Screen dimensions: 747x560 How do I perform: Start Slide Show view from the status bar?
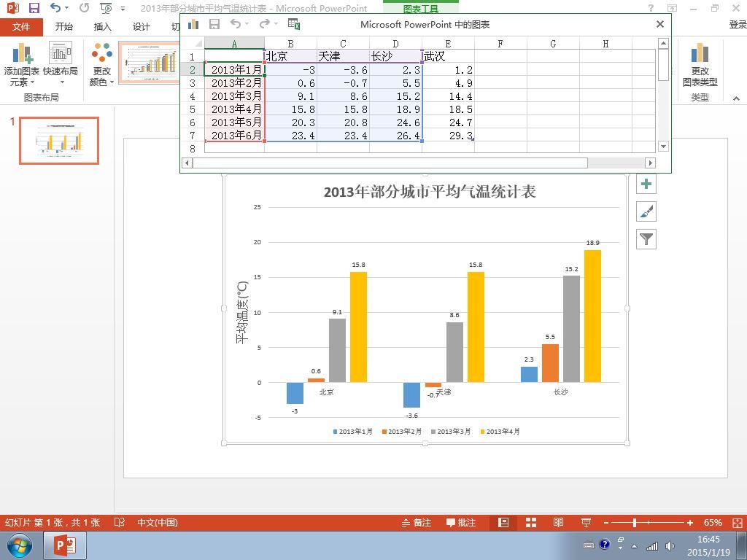pos(586,522)
